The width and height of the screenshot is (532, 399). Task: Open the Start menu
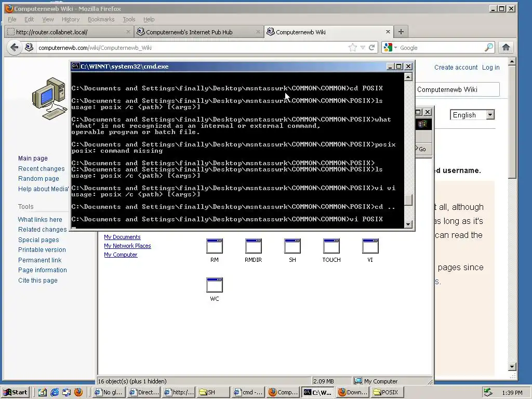pos(16,392)
